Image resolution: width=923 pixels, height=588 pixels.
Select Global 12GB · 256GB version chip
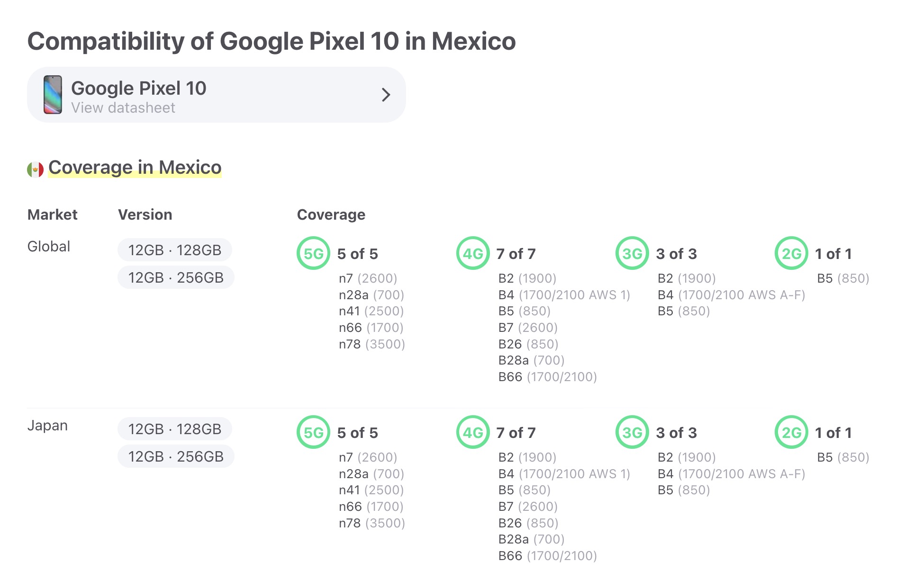[176, 277]
